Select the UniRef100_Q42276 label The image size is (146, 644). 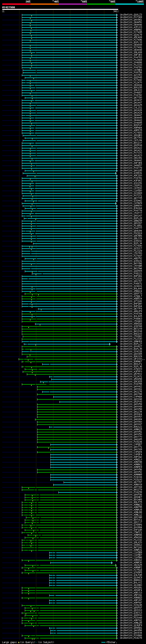pyautogui.click(x=131, y=392)
